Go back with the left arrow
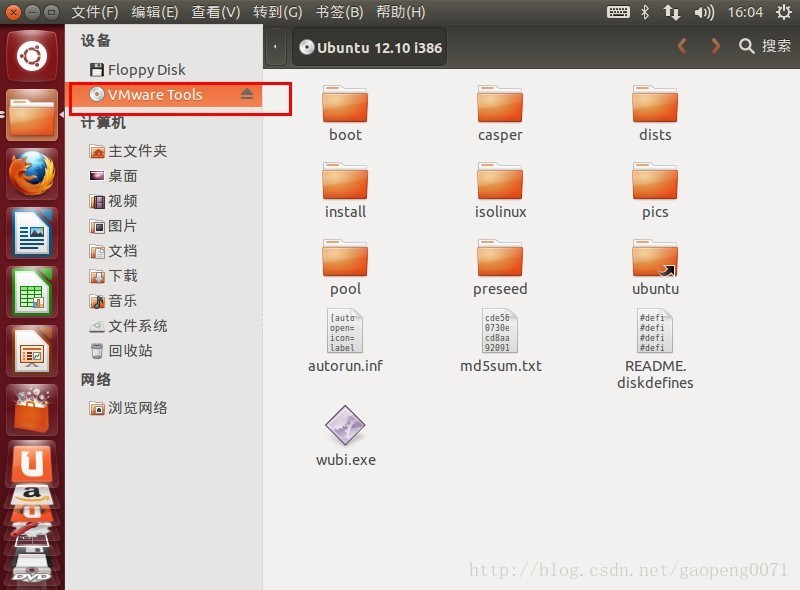This screenshot has width=800, height=590. (x=682, y=46)
